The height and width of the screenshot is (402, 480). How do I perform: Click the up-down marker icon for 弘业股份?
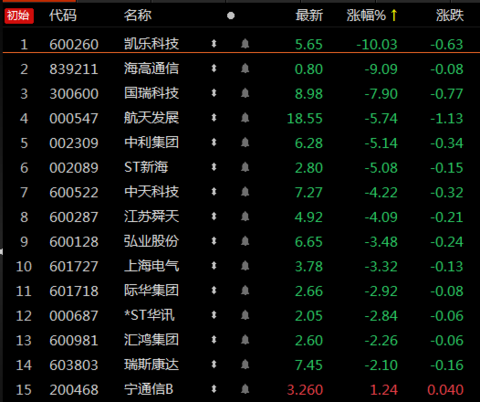(214, 241)
